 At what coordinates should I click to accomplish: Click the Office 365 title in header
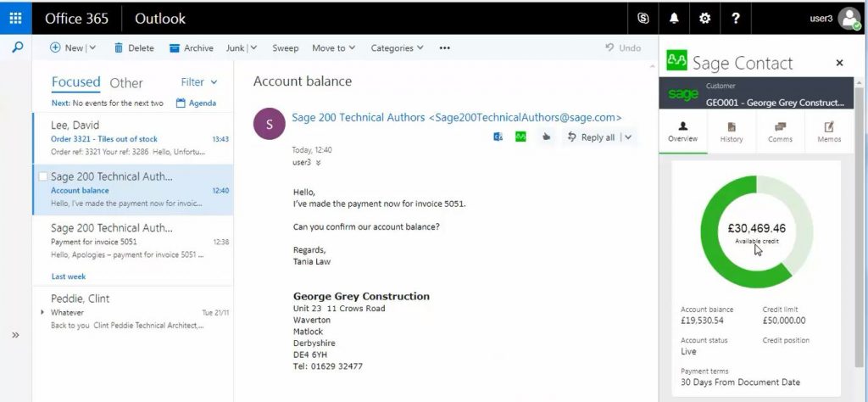tap(76, 19)
